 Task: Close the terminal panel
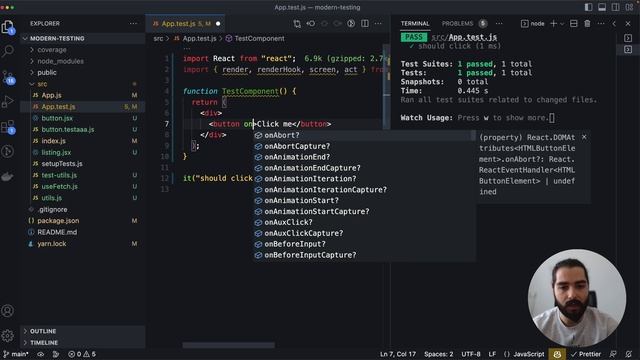tap(628, 24)
